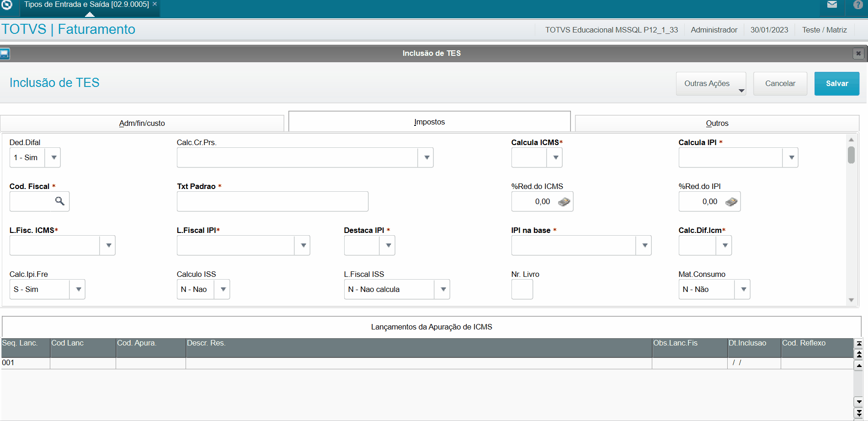The image size is (868, 421).
Task: Expand IPI na base dropdown
Action: click(x=644, y=245)
